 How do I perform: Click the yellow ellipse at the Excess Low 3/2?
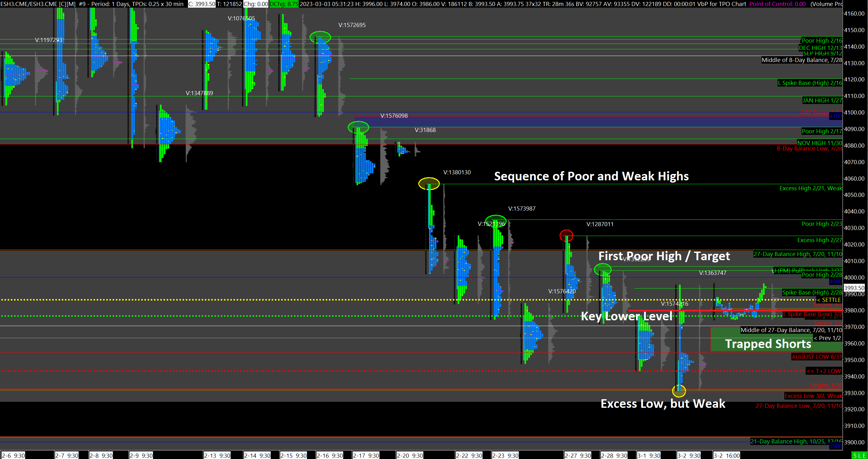pos(679,391)
